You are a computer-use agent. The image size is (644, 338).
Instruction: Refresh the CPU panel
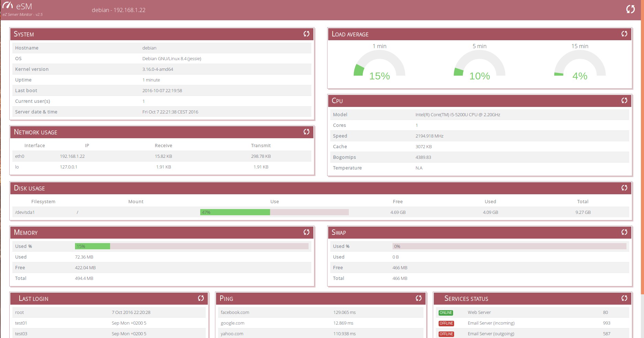624,100
